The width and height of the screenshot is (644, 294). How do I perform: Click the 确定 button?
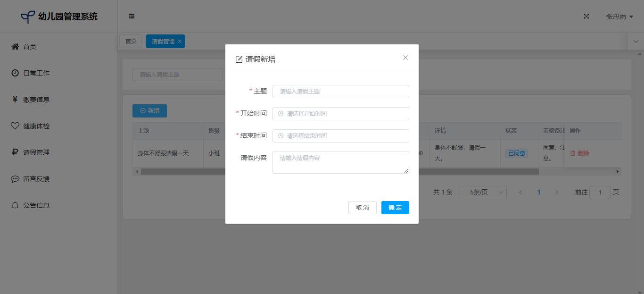395,208
